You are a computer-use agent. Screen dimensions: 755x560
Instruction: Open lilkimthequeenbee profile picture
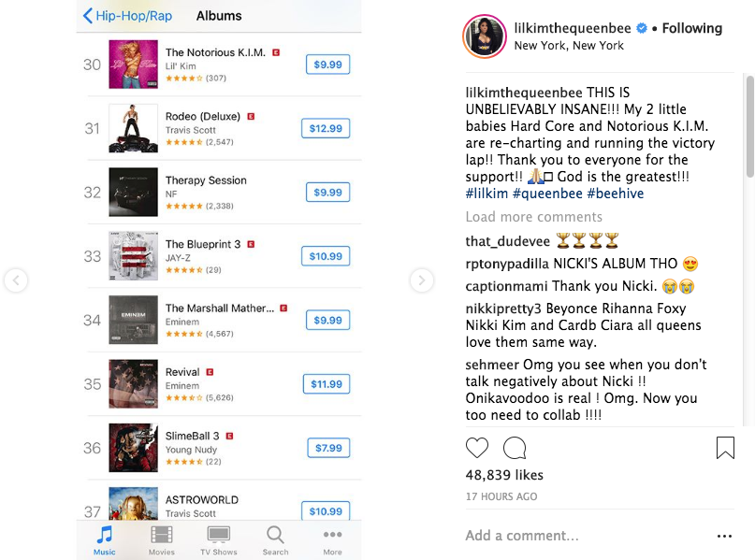485,36
